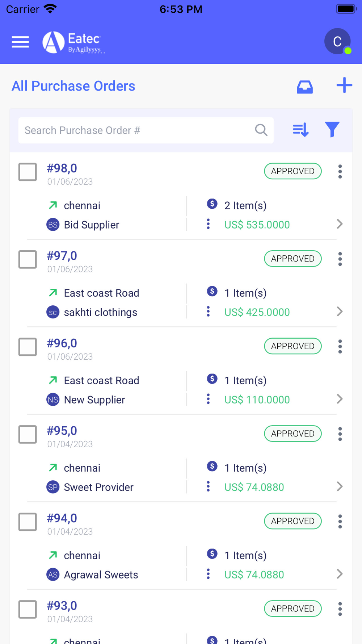Tap the amount options dots for New Supplier order
The height and width of the screenshot is (644, 362).
tap(208, 399)
